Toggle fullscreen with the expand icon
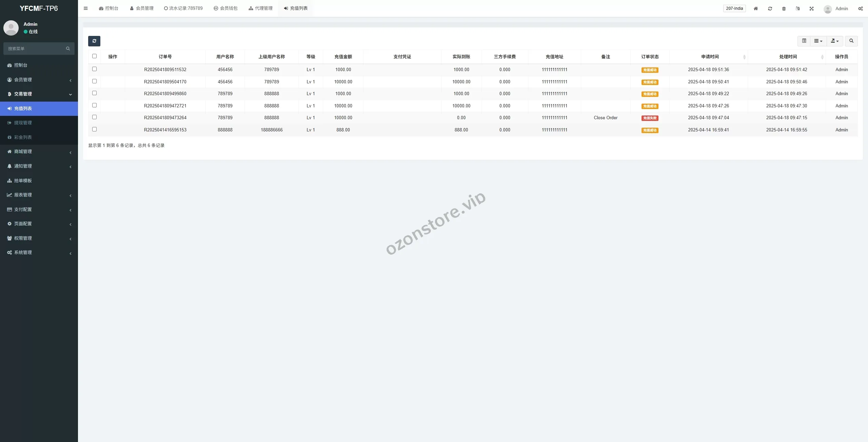This screenshot has height=442, width=868. coord(811,8)
